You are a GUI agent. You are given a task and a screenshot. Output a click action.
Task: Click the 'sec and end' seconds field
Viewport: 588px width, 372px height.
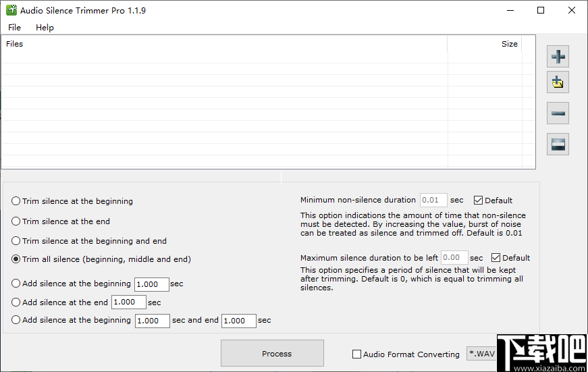tap(239, 321)
